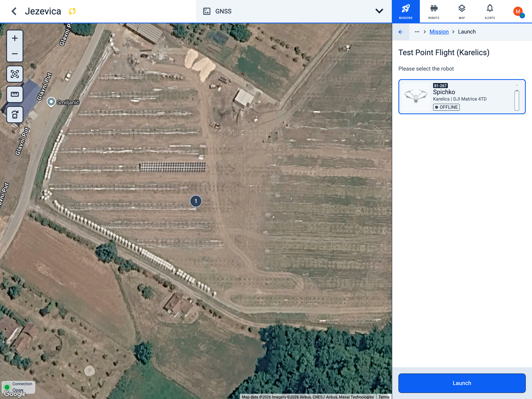Click the blue back arrow in breadcrumb
532x399 pixels.
tap(400, 32)
